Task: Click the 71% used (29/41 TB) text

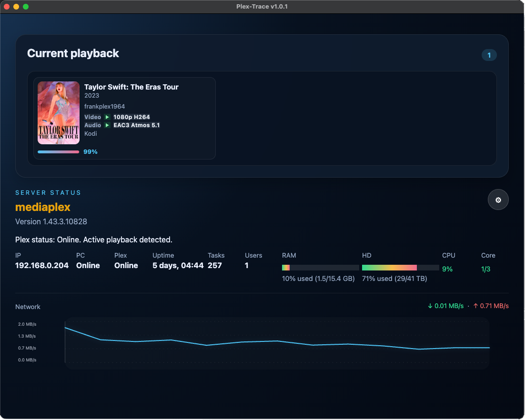Action: [x=394, y=279]
